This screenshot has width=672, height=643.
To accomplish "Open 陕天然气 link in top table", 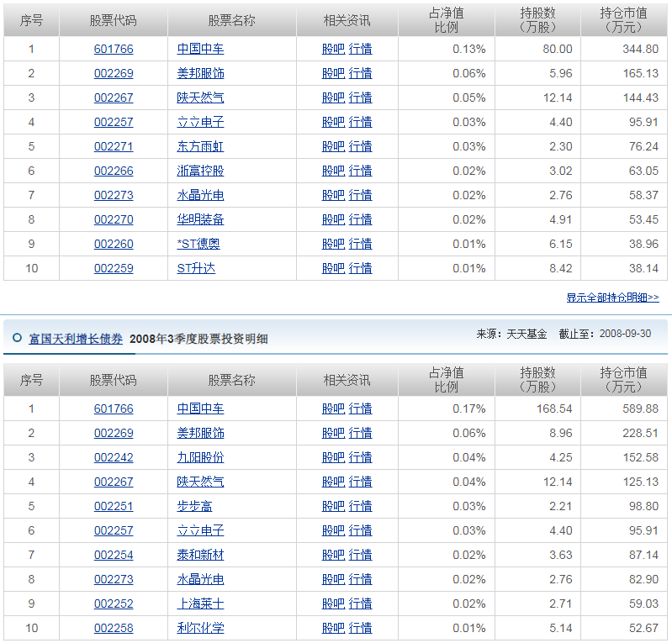I will tap(200, 98).
